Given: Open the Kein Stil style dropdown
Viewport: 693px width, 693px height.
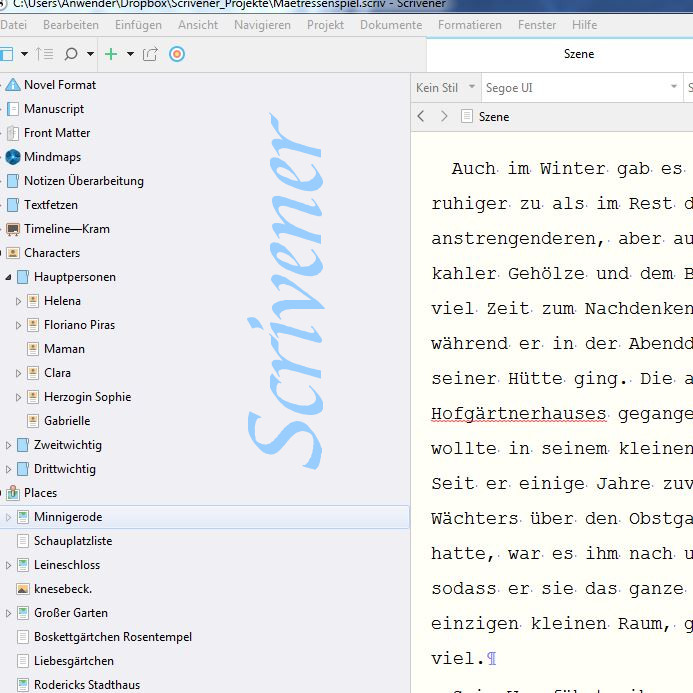Looking at the screenshot, I should click(x=446, y=88).
